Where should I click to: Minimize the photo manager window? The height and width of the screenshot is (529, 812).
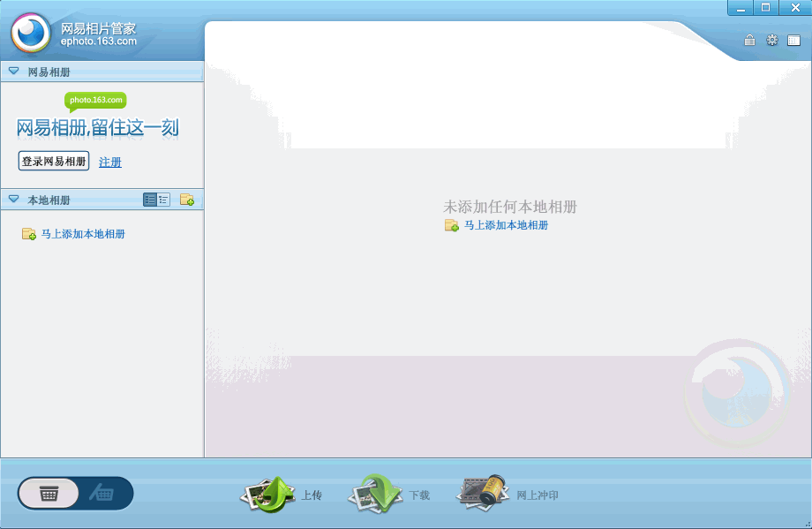pyautogui.click(x=741, y=8)
